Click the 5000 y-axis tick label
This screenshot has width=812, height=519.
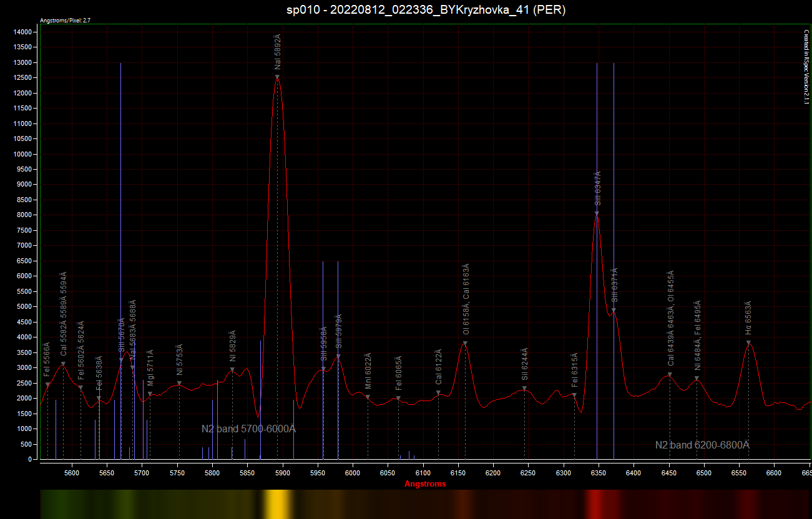tap(25, 307)
